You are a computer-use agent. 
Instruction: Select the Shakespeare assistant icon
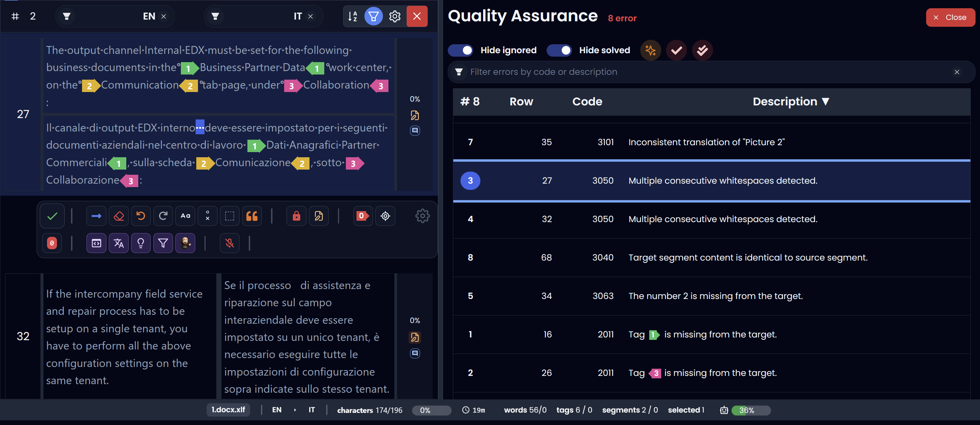coord(185,243)
